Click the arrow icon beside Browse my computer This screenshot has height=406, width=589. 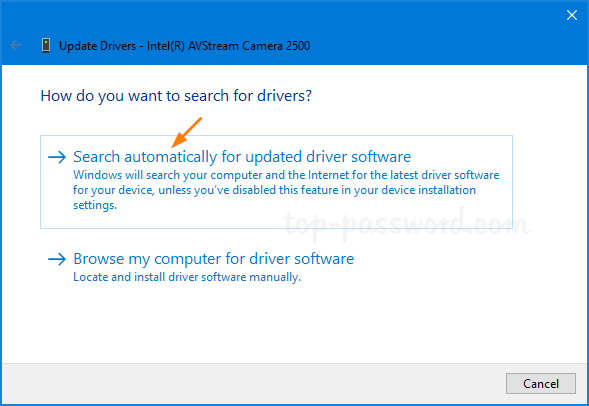57,259
